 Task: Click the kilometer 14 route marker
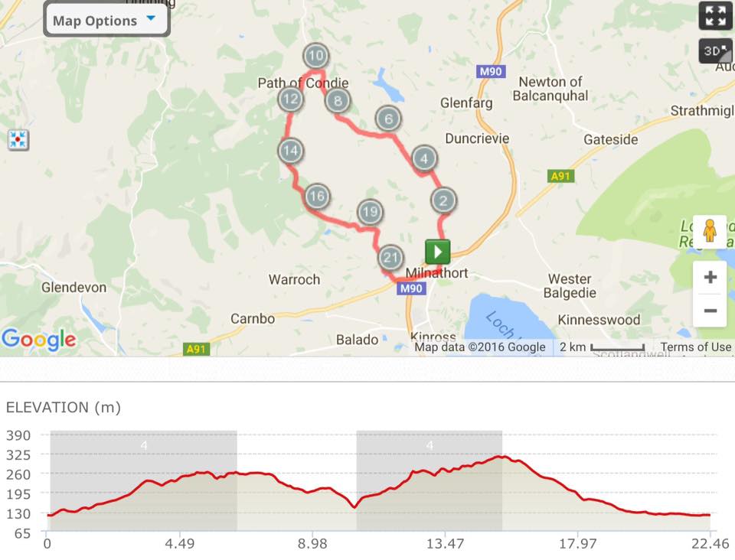[x=289, y=151]
